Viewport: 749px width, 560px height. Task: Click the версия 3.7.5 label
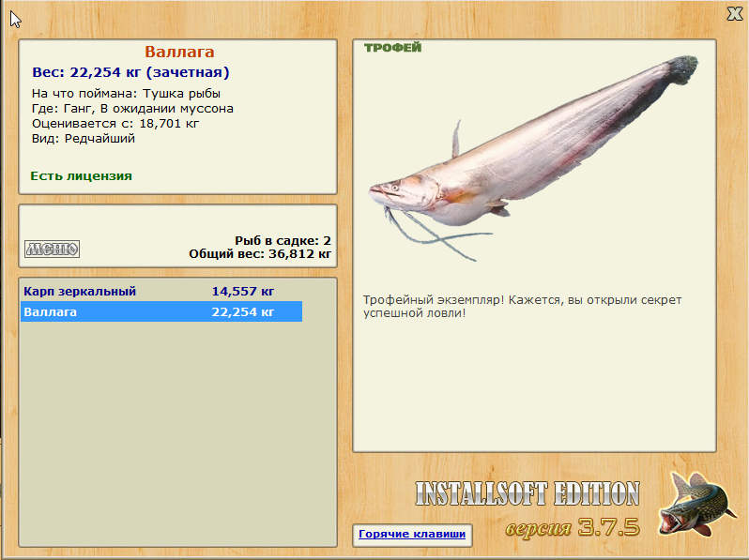[x=573, y=527]
